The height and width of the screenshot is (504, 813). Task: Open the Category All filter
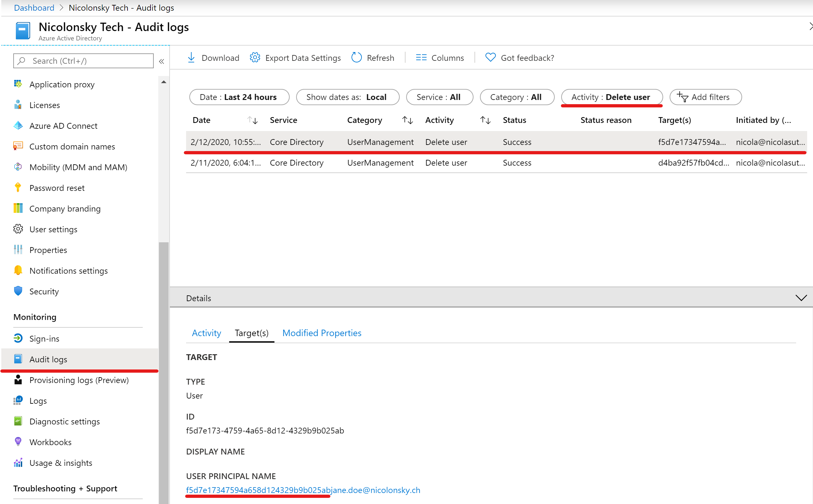[517, 97]
